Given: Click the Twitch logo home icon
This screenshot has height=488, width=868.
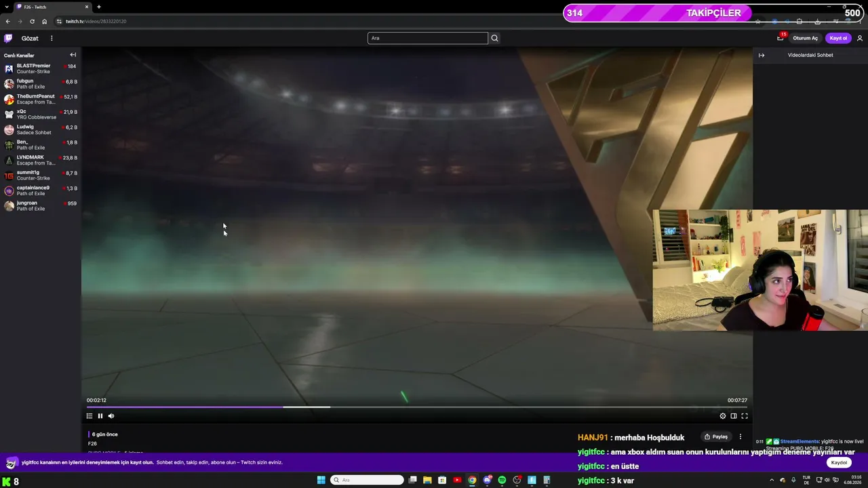Looking at the screenshot, I should pyautogui.click(x=8, y=38).
